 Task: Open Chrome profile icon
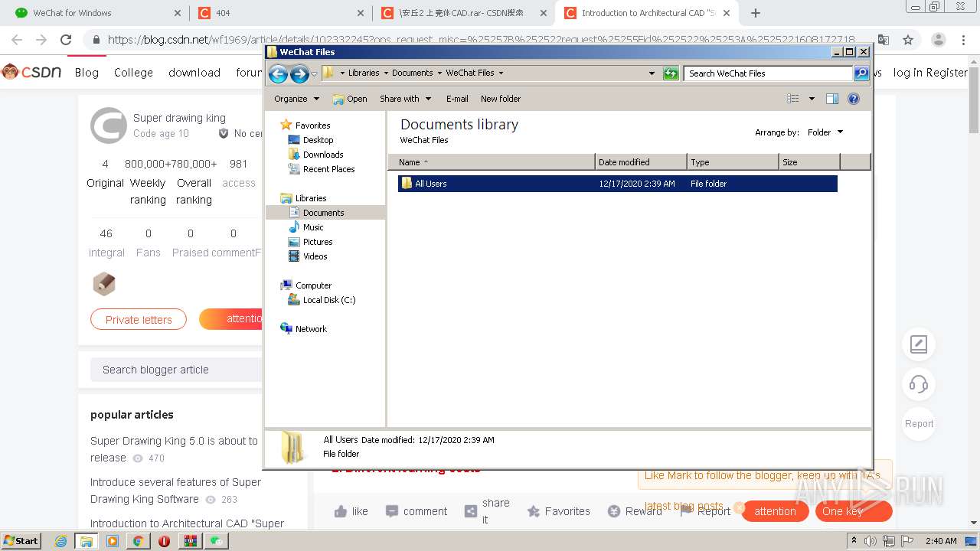click(x=938, y=40)
